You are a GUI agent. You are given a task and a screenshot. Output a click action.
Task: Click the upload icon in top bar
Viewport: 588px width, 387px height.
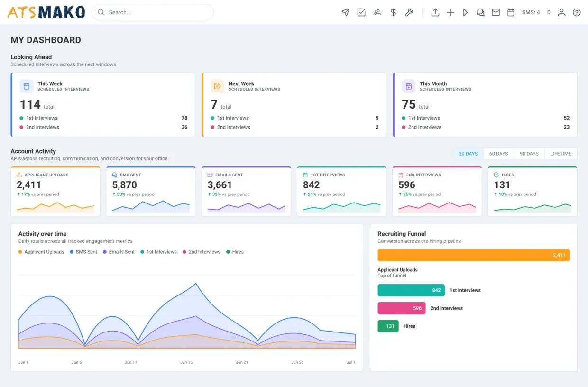coord(435,12)
